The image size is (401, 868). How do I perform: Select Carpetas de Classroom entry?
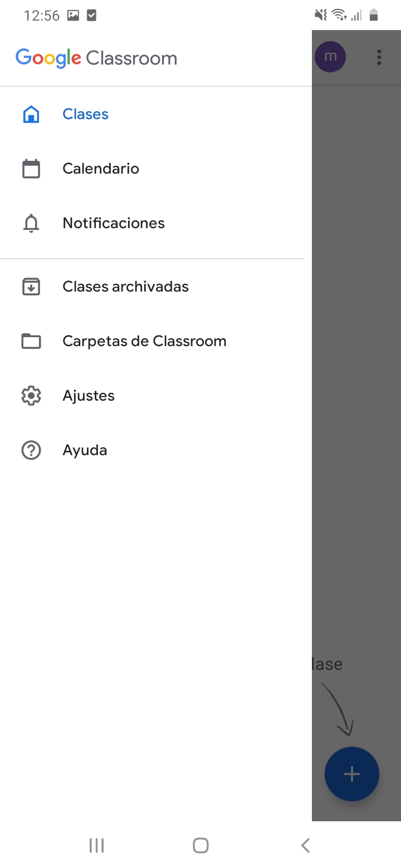[144, 341]
